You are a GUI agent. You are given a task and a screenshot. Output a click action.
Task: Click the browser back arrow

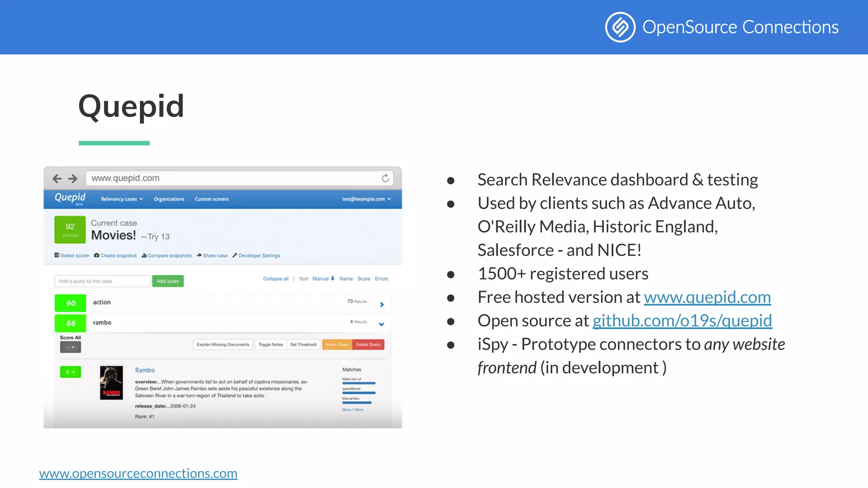point(57,178)
